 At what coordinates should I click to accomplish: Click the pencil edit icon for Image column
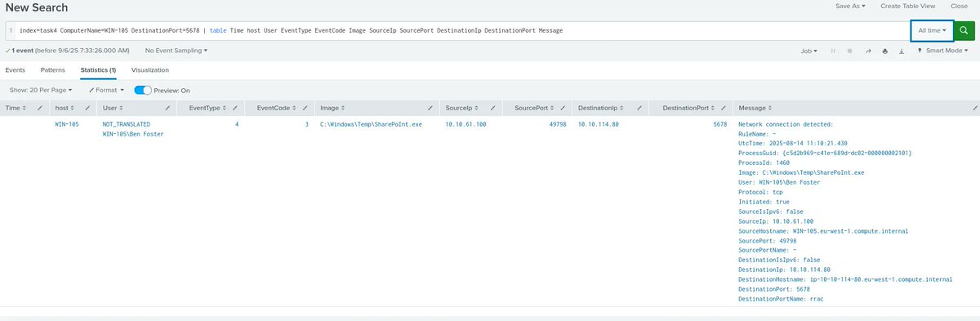pyautogui.click(x=430, y=108)
